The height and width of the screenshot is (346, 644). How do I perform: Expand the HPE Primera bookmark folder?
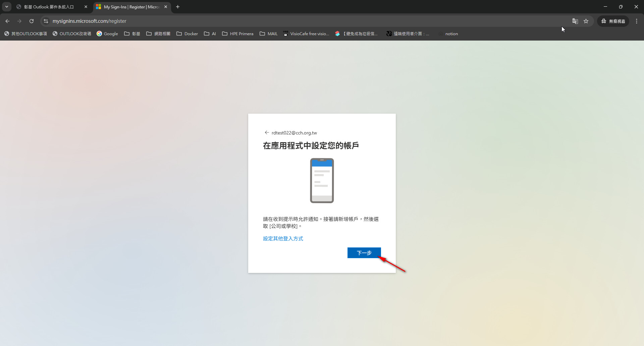237,34
